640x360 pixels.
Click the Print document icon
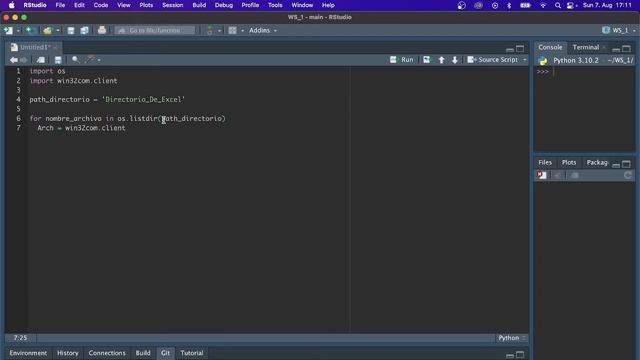[x=102, y=30]
